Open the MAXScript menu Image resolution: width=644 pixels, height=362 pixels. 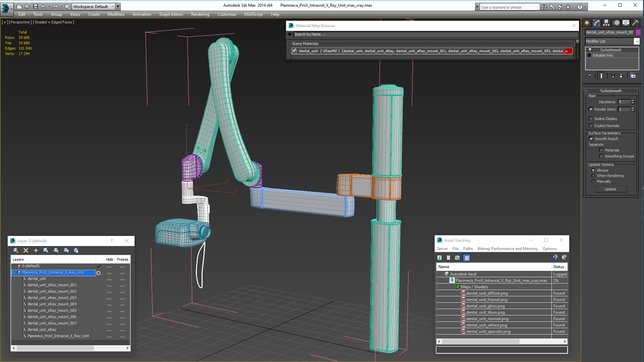coord(254,14)
